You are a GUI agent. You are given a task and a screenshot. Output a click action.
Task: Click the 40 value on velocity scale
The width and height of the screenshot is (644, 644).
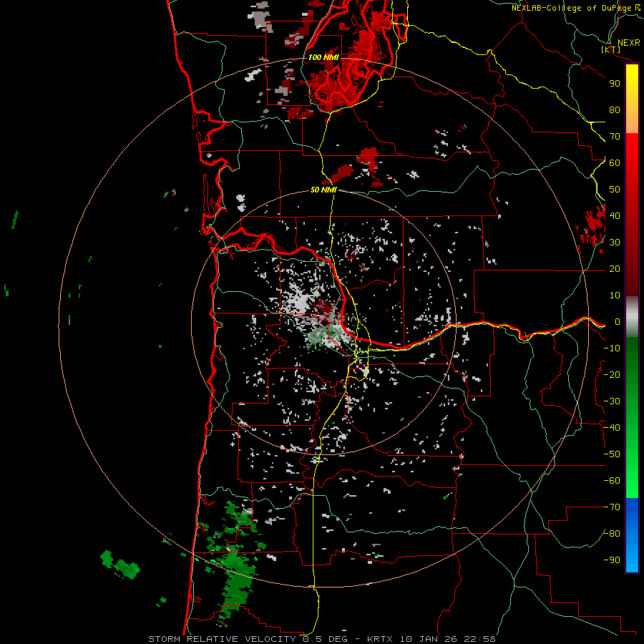point(615,215)
